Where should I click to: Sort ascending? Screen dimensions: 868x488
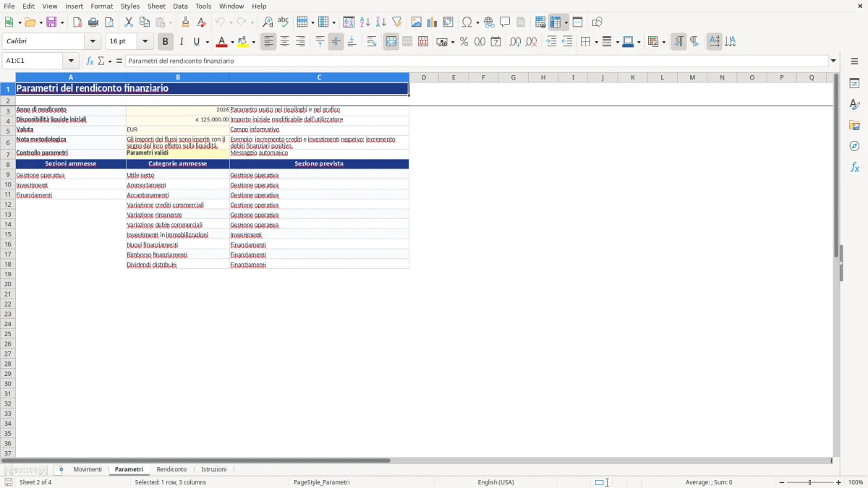(x=365, y=22)
